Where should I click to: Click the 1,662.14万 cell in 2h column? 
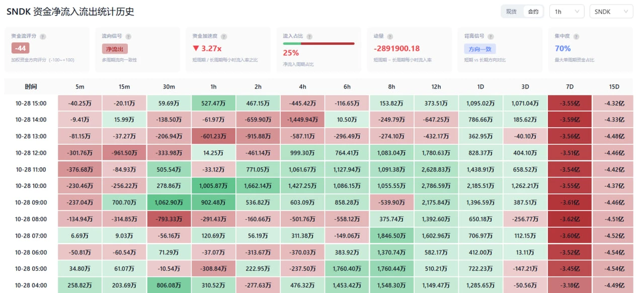(258, 186)
